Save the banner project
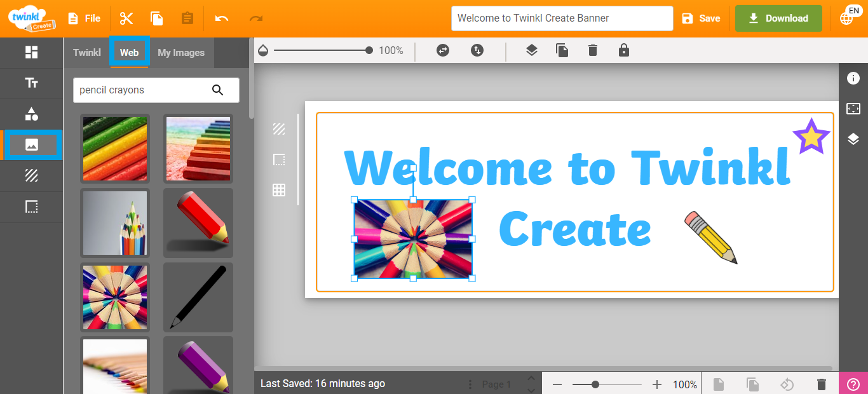Image resolution: width=868 pixels, height=394 pixels. (701, 18)
